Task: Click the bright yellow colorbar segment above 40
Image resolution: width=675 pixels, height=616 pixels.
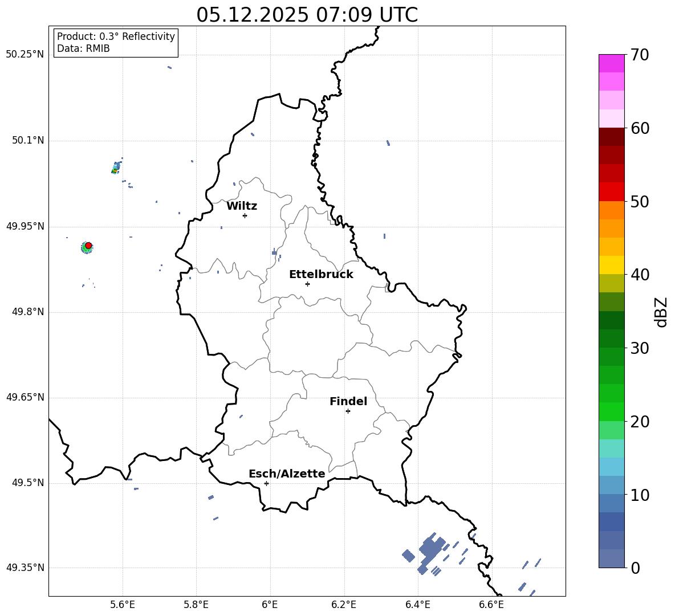Action: (x=611, y=265)
